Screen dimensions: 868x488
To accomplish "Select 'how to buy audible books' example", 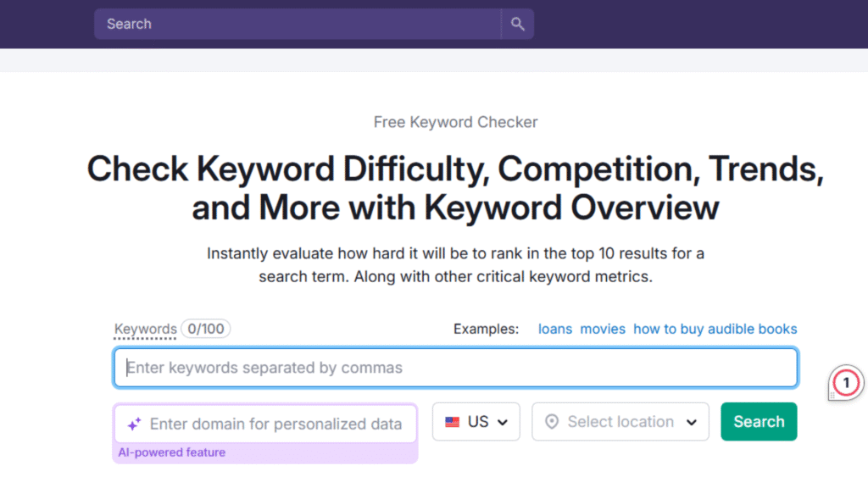I will (x=715, y=329).
